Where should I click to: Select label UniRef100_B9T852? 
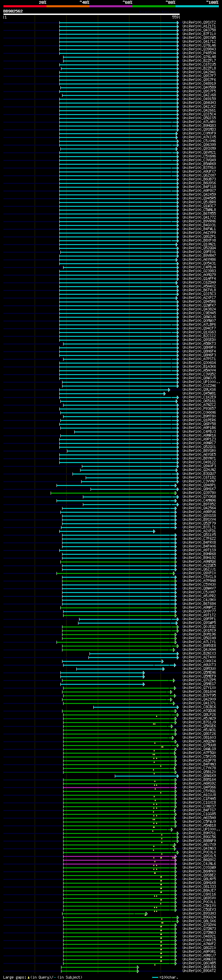(x=199, y=504)
